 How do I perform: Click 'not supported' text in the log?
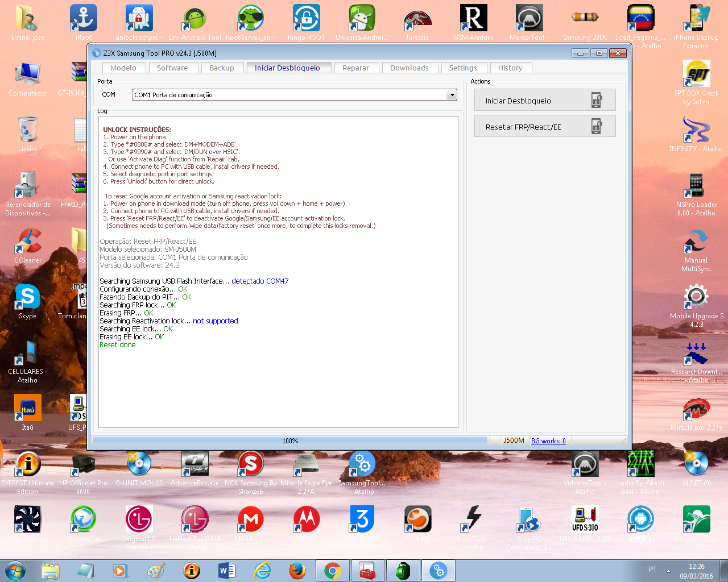[x=216, y=321]
